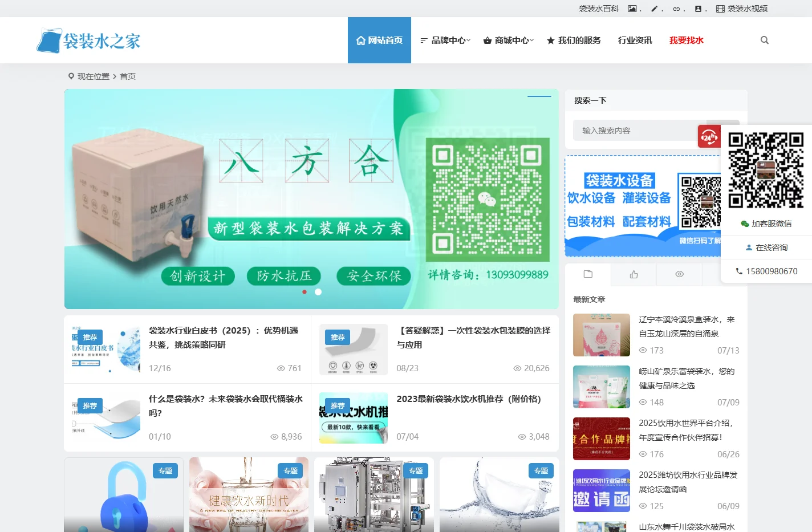This screenshot has width=812, height=532.
Task: Select the first red carousel dot
Action: [x=304, y=292]
